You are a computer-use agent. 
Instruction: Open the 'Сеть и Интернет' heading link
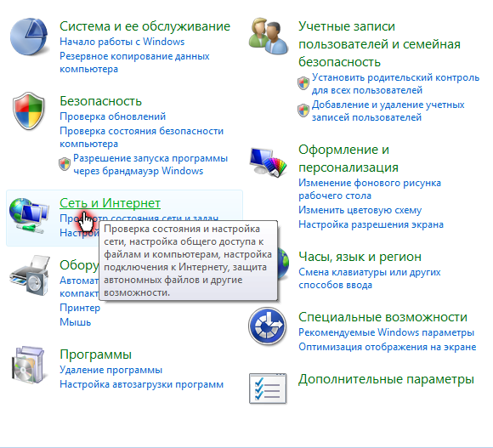tap(110, 203)
